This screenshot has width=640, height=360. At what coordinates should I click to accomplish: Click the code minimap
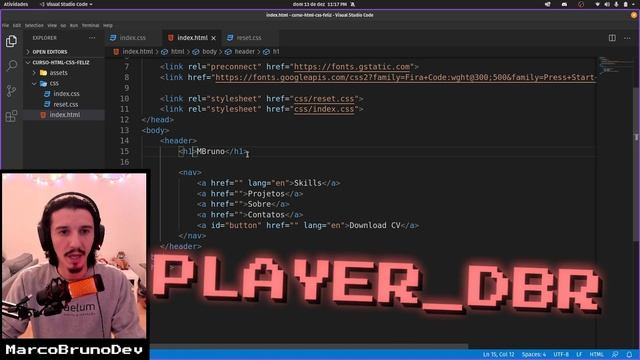coord(616,65)
